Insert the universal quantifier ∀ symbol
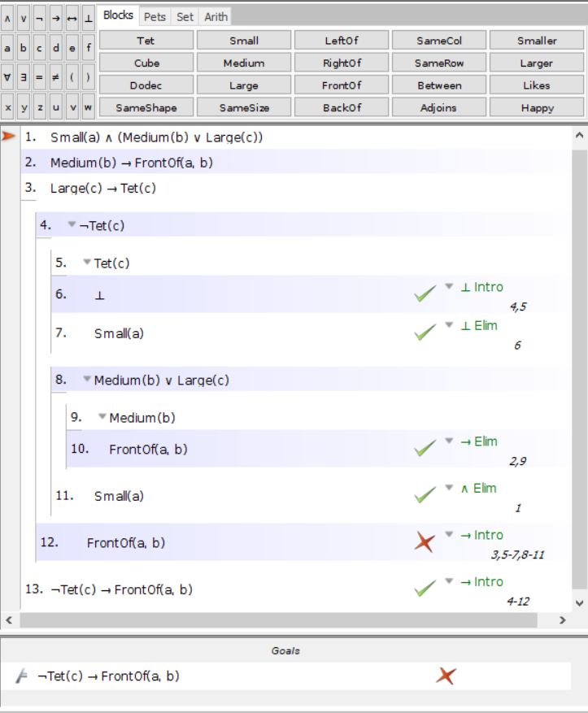 click(7, 77)
